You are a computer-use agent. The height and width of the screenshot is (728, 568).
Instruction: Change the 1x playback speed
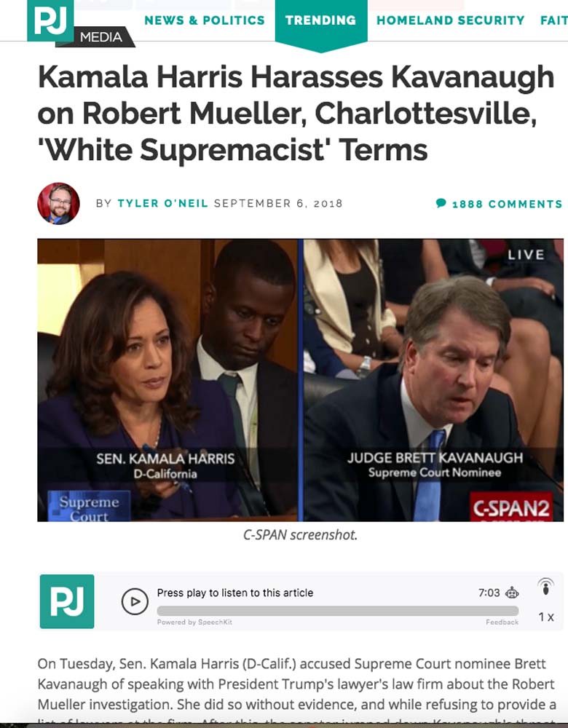point(546,617)
